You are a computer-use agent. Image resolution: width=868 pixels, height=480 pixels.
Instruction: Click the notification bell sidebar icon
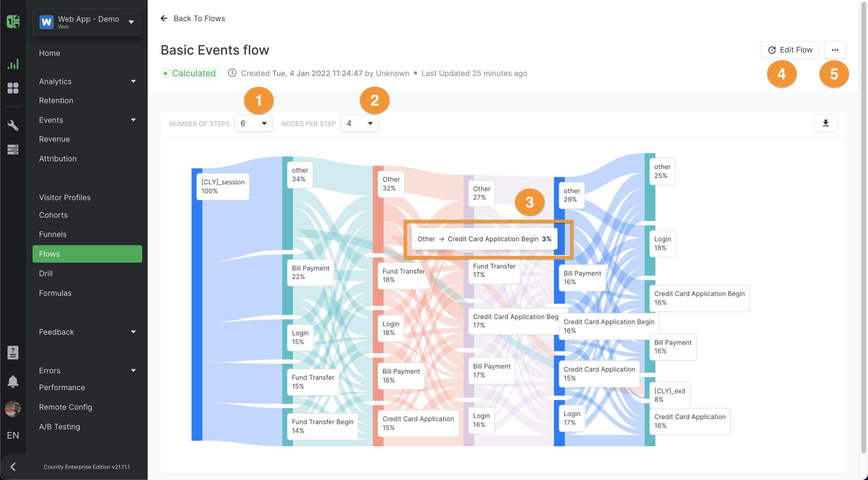(13, 381)
